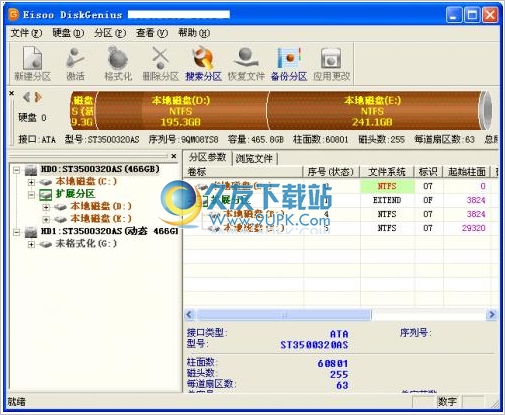Collapse the HD1:ST3500320AS tree node

click(16, 232)
